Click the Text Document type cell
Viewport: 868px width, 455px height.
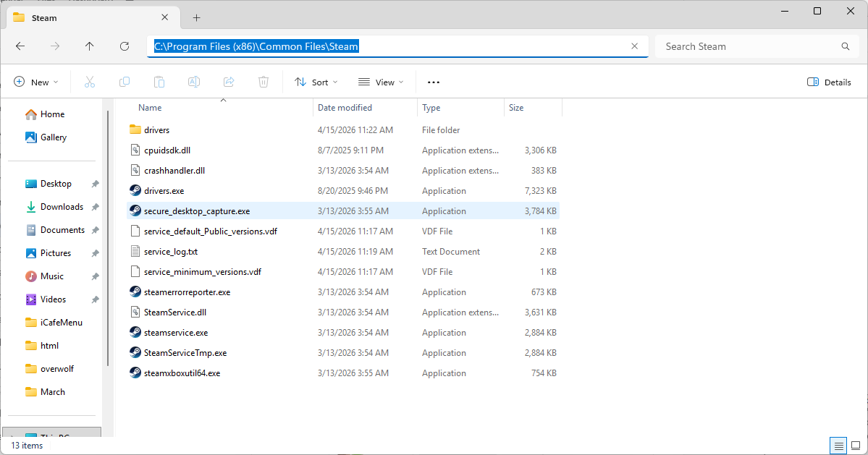[x=450, y=252]
